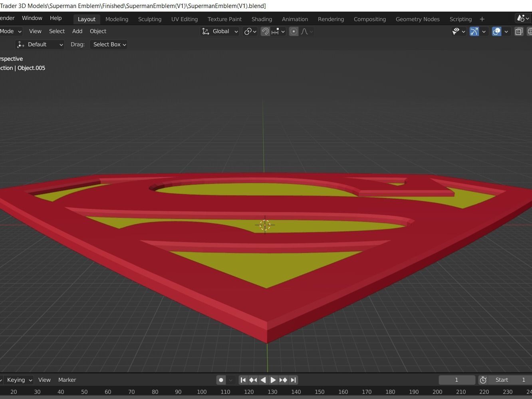The width and height of the screenshot is (532, 399).
Task: Open UV Editing workspace
Action: click(185, 19)
